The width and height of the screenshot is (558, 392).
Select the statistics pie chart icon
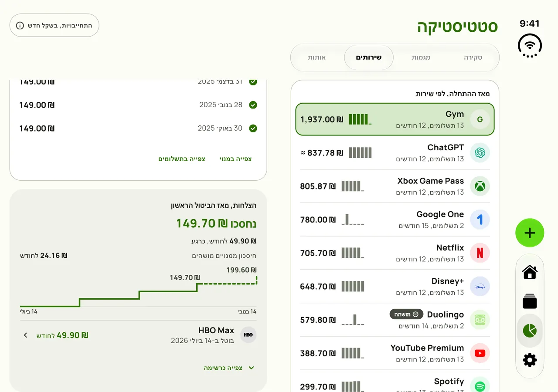(x=530, y=331)
